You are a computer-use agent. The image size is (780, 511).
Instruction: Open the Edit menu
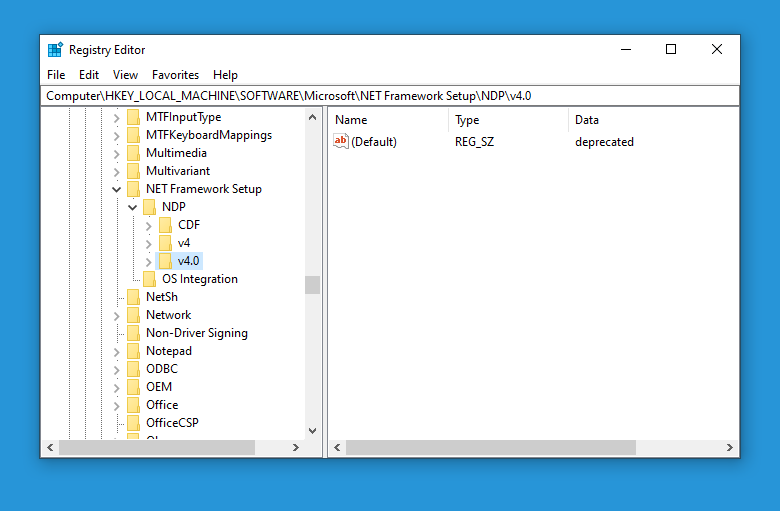(89, 75)
